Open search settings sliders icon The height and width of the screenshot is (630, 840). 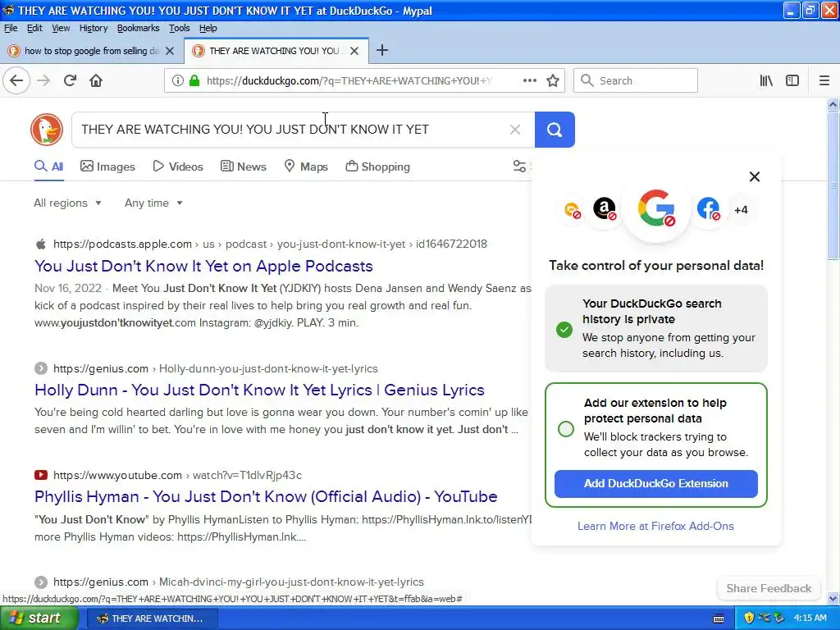[519, 166]
